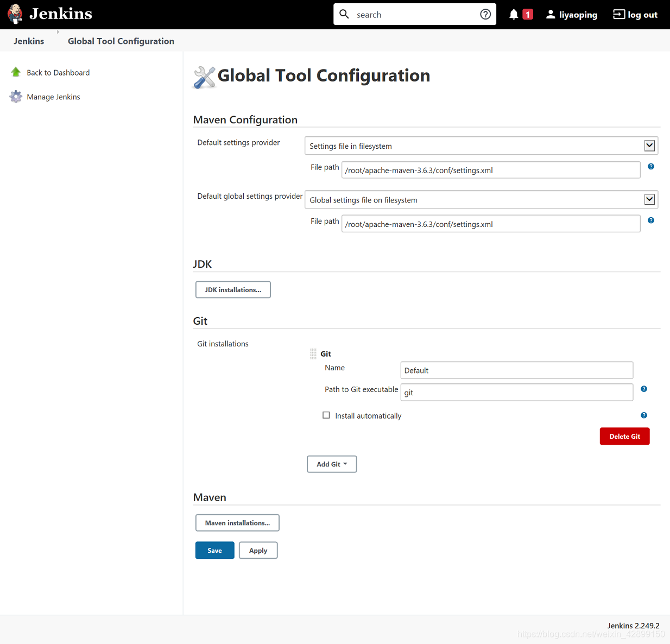Click breadcrumb separator arrow after Jenkins
This screenshot has width=670, height=644.
pyautogui.click(x=58, y=32)
